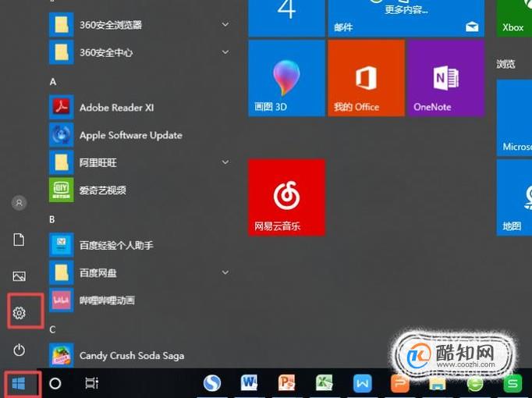
Task: Click letter C section header
Action: tap(52, 329)
